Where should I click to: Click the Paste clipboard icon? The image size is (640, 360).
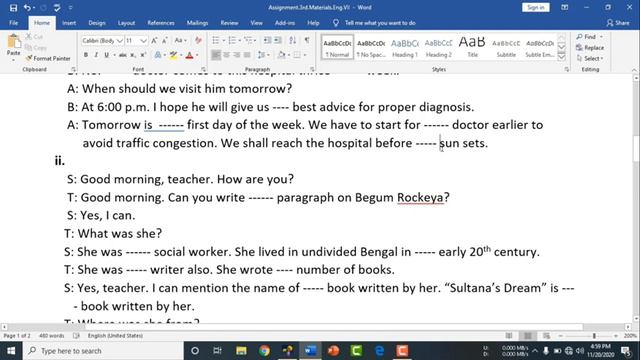(x=13, y=42)
